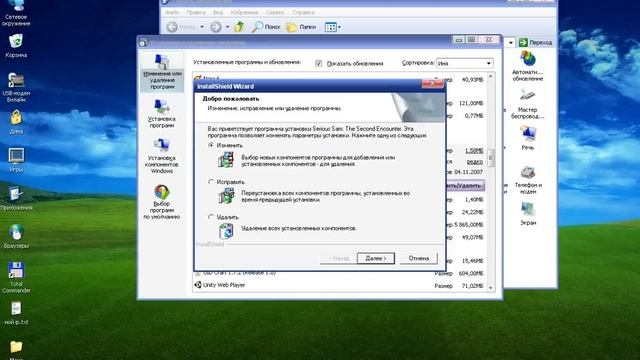
Task: Open Автоматическое обновление control panel icon
Action: (x=527, y=66)
